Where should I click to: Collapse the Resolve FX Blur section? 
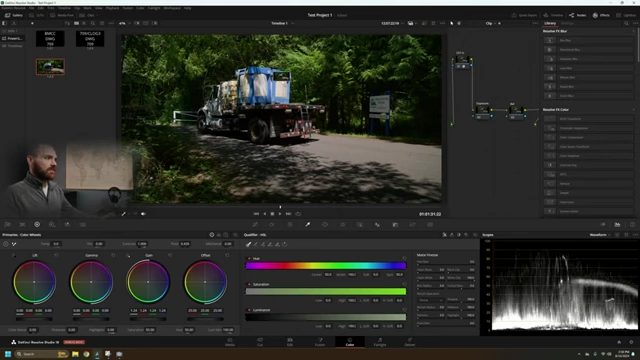(x=633, y=31)
